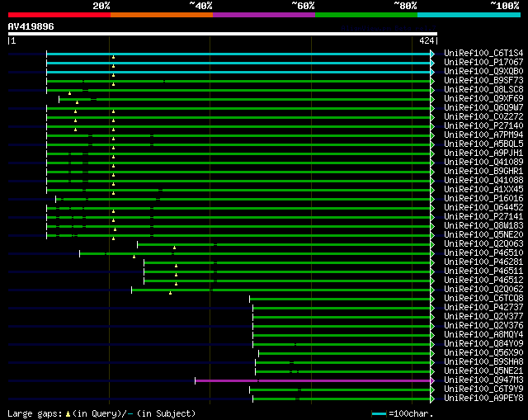Click the cyan alignment bar for UniRef100_P17067
Screen dimensions: 528x420
(x=238, y=63)
